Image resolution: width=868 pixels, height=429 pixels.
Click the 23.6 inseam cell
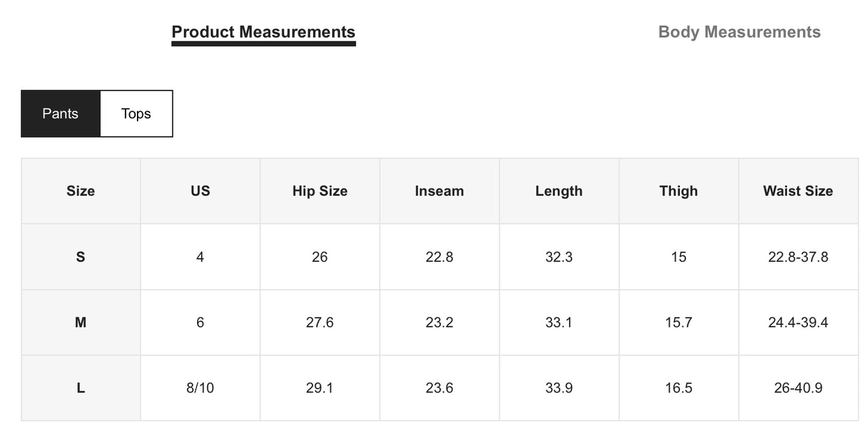coord(439,388)
